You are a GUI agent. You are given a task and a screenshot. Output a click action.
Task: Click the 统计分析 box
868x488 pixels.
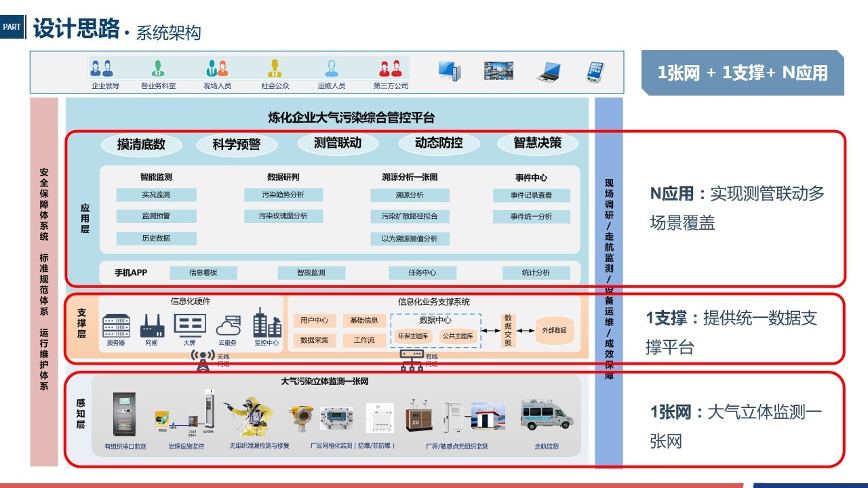click(536, 273)
